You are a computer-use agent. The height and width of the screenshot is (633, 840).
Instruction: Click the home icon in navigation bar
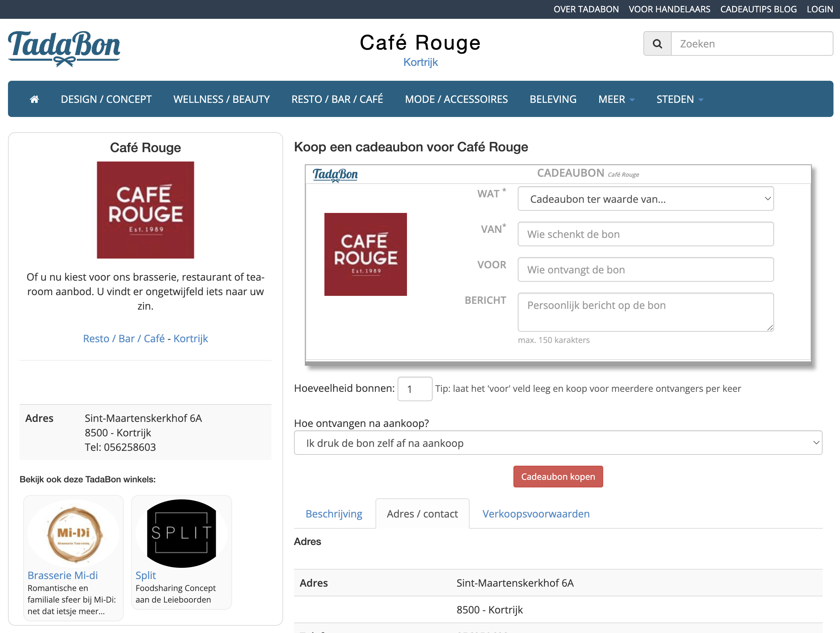coord(34,99)
